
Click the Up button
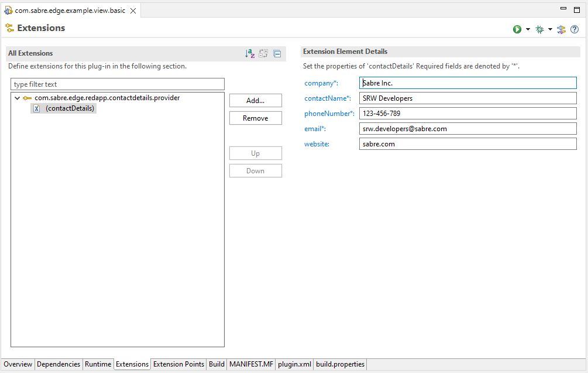[255, 153]
